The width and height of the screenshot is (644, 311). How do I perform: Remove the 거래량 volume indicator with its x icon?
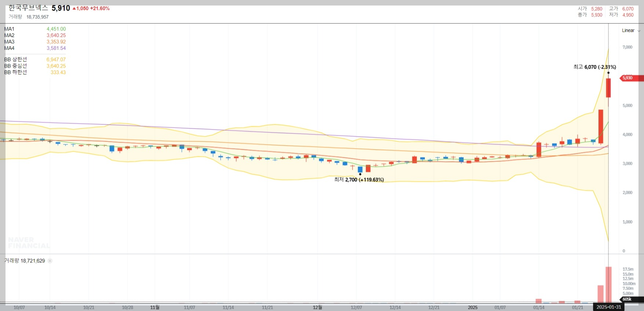pos(50,261)
